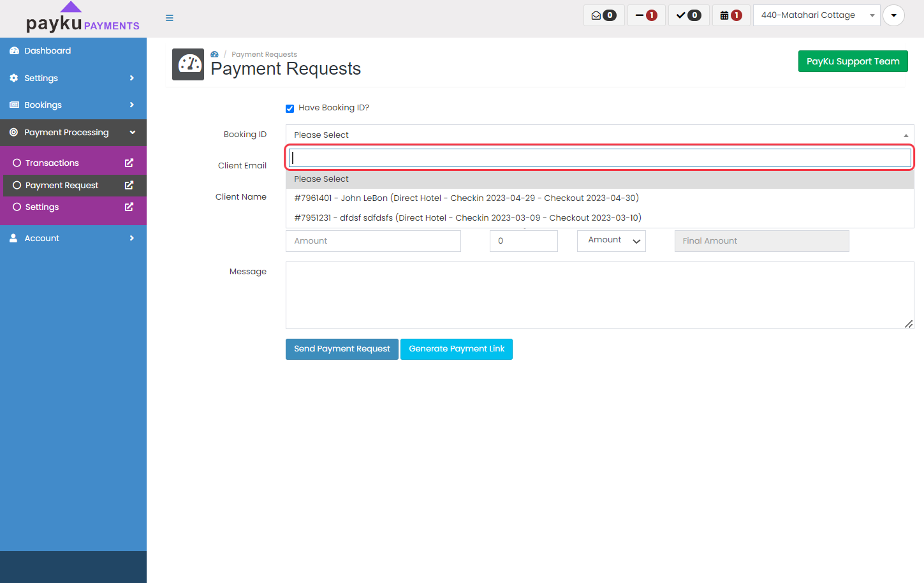The height and width of the screenshot is (583, 924).
Task: Open the round user menu caret button
Action: 893,15
